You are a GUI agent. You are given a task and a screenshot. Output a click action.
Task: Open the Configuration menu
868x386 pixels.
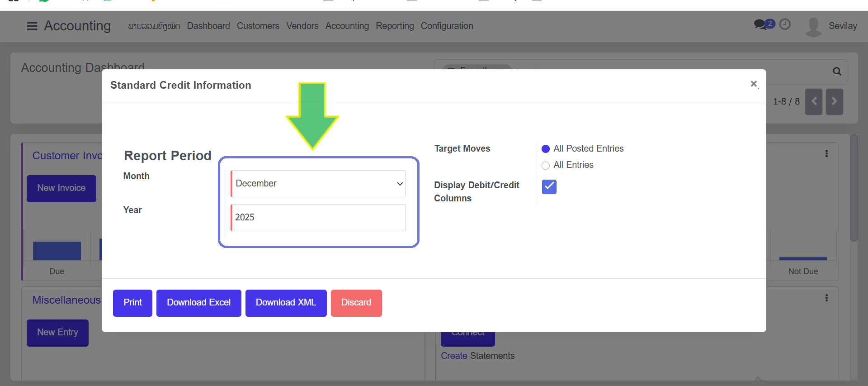tap(447, 26)
